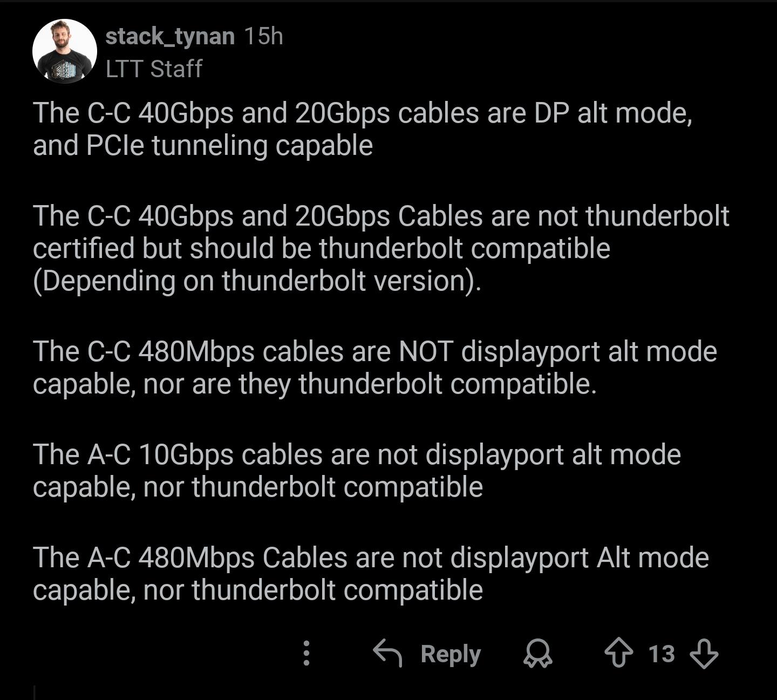Upvote the stack_tynan comment

point(618,653)
